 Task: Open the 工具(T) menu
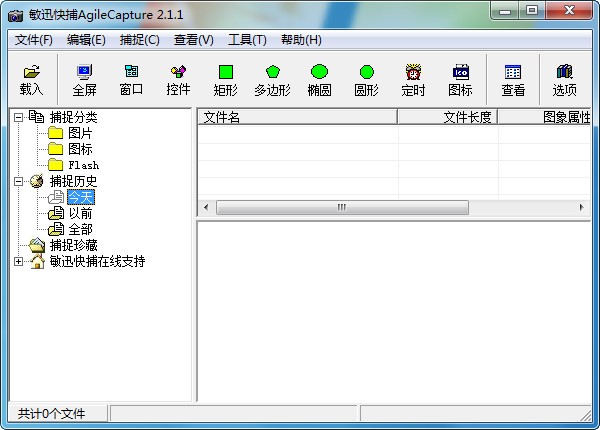(247, 40)
